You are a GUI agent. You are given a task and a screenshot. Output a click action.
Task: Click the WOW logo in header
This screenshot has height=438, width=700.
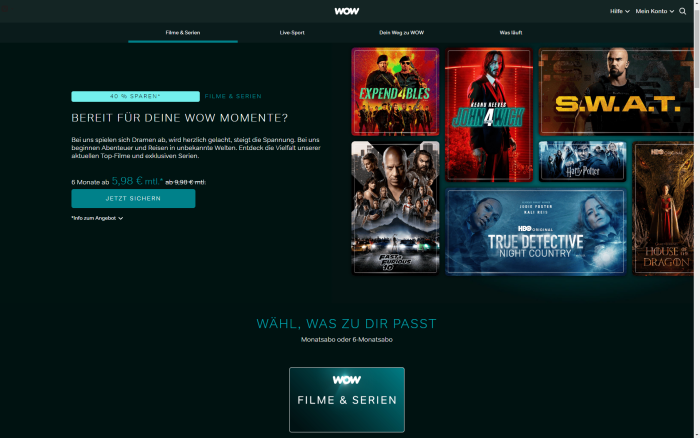coord(346,11)
